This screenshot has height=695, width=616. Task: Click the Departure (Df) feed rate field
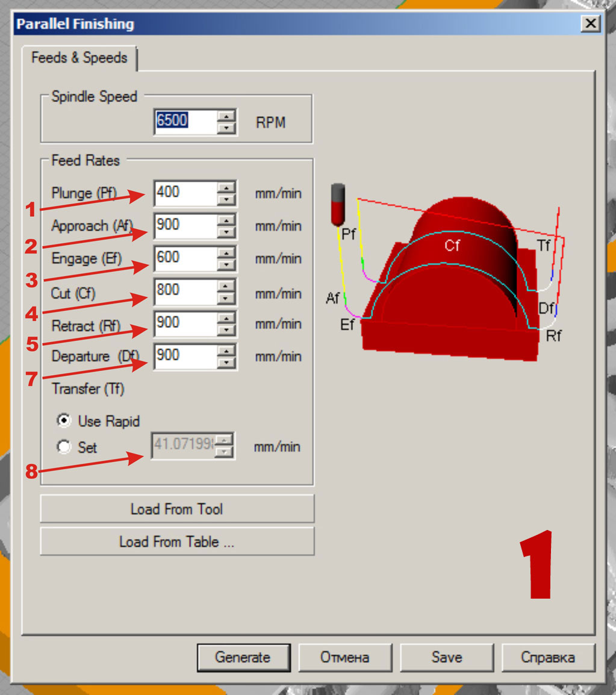pyautogui.click(x=184, y=356)
